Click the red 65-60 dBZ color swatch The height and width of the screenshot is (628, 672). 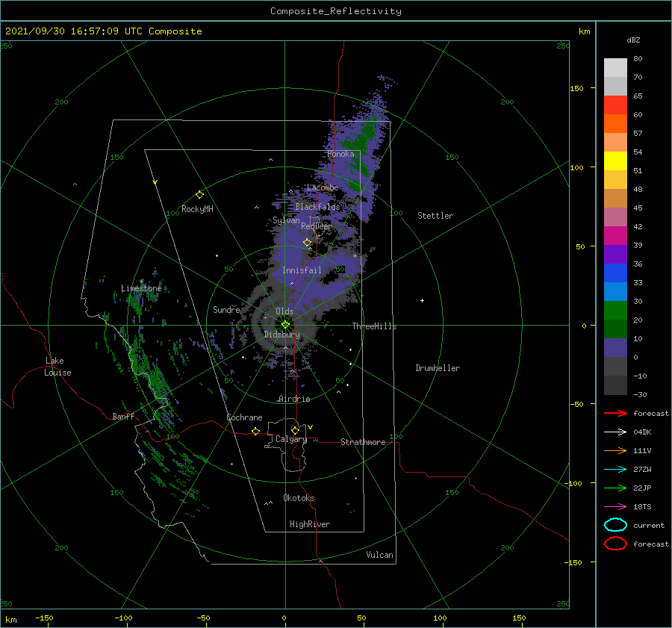[615, 105]
